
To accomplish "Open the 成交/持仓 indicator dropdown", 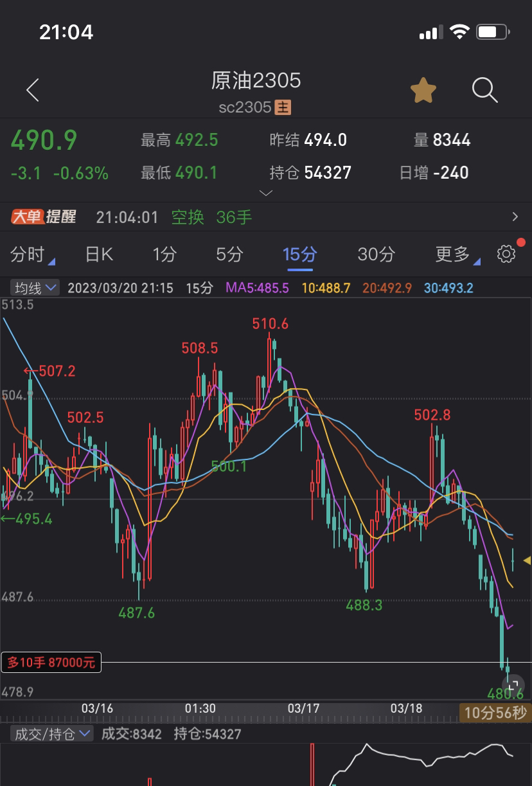I will [x=52, y=733].
